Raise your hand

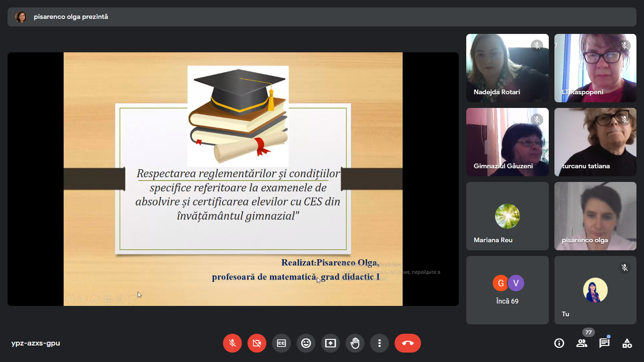coord(355,343)
